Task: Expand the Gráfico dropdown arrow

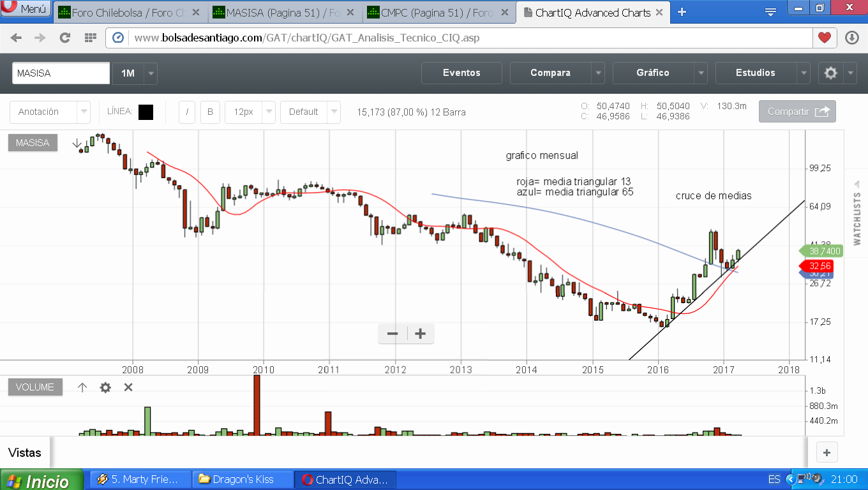Action: click(701, 73)
